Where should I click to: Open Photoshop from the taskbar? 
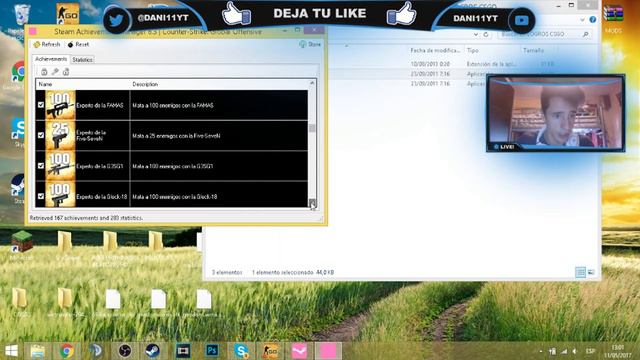[212, 351]
